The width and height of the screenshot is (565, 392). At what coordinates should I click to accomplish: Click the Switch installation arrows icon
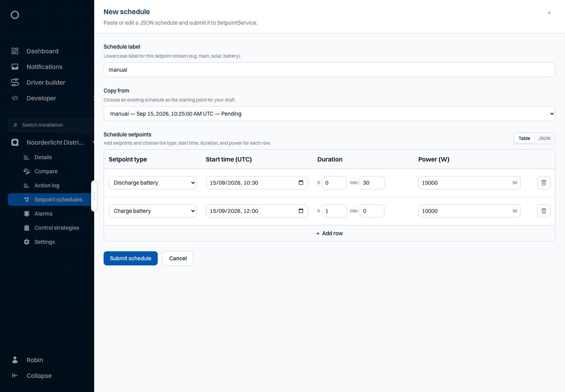click(15, 125)
